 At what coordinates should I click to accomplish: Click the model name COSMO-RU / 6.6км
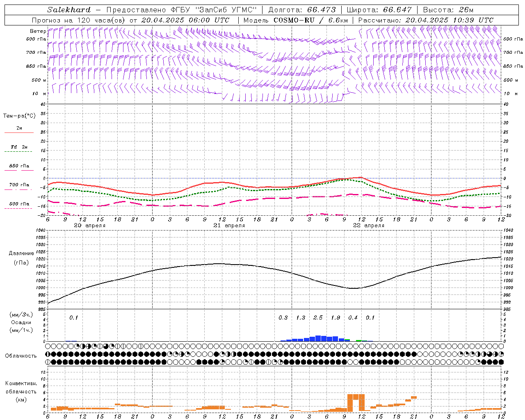pyautogui.click(x=311, y=20)
